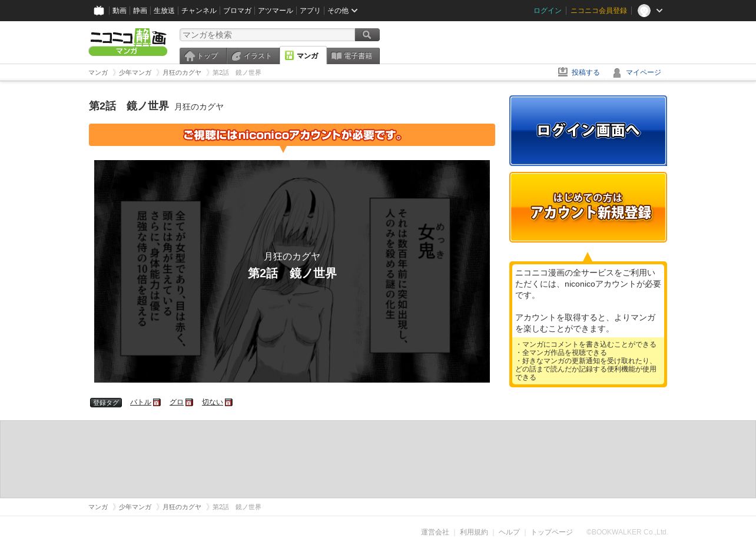Click the 投稿する upload icon
This screenshot has width=756, height=548.
pyautogui.click(x=563, y=72)
